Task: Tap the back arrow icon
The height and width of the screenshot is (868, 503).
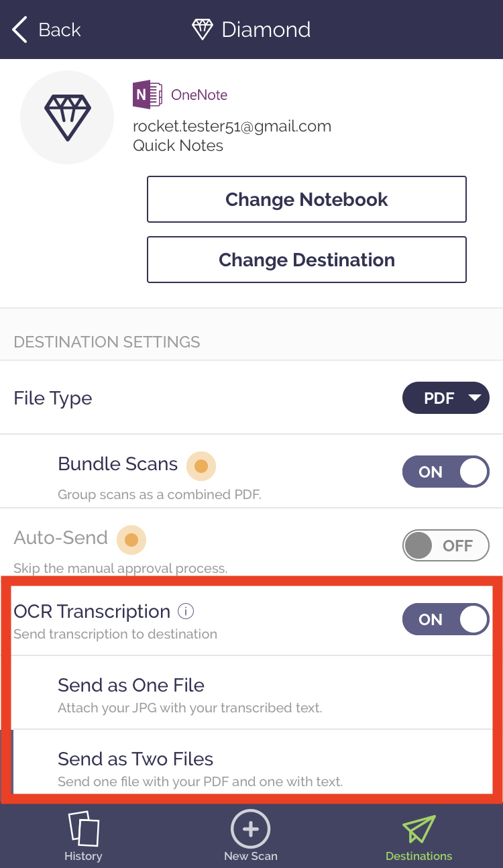Action: tap(20, 30)
